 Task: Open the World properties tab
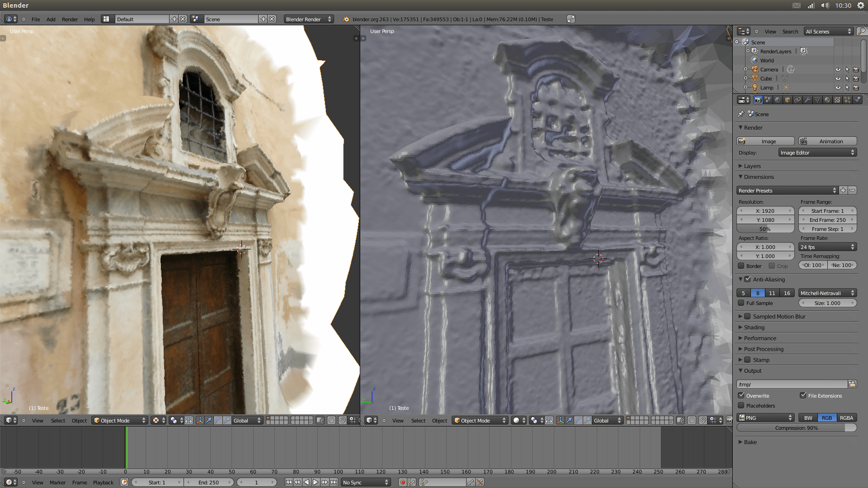coord(778,100)
